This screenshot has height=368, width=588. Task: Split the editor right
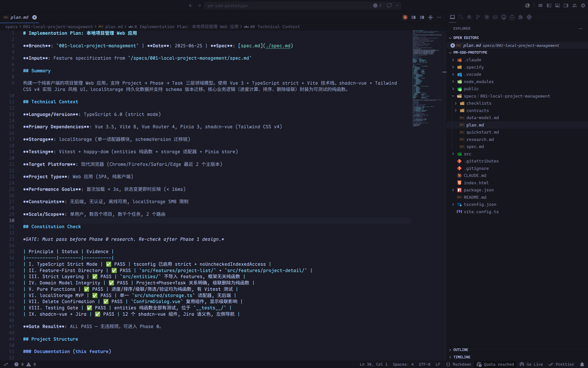430,17
